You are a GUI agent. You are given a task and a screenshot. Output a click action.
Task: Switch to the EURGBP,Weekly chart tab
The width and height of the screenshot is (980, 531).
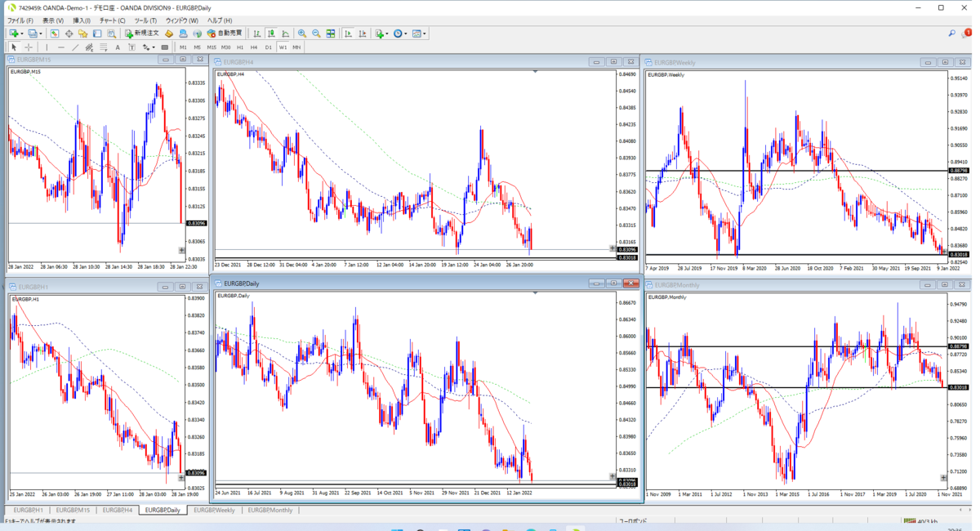tap(214, 510)
